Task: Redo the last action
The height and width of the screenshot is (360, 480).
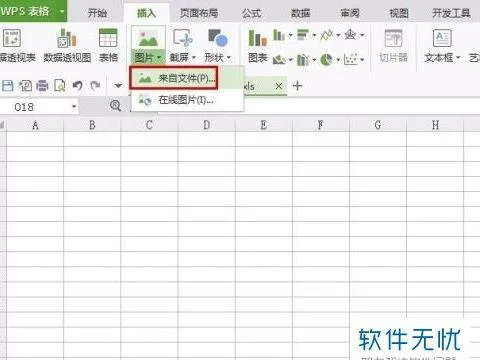Action: coord(95,86)
